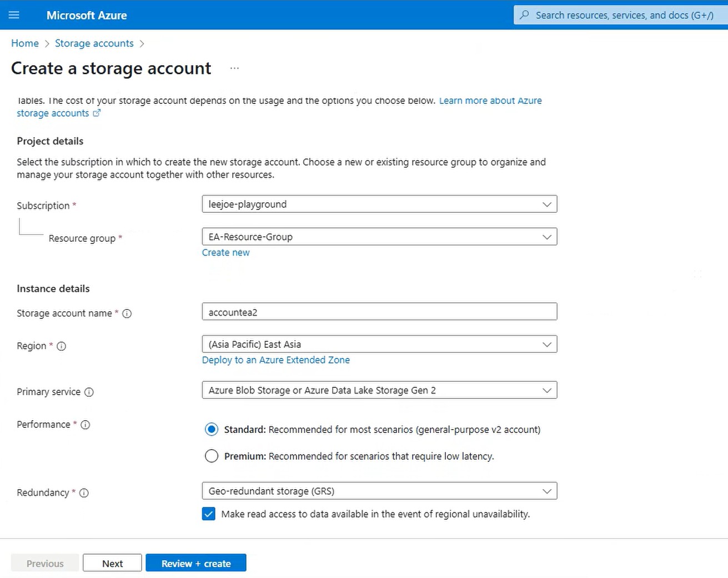Click the search magnifier icon

(524, 15)
